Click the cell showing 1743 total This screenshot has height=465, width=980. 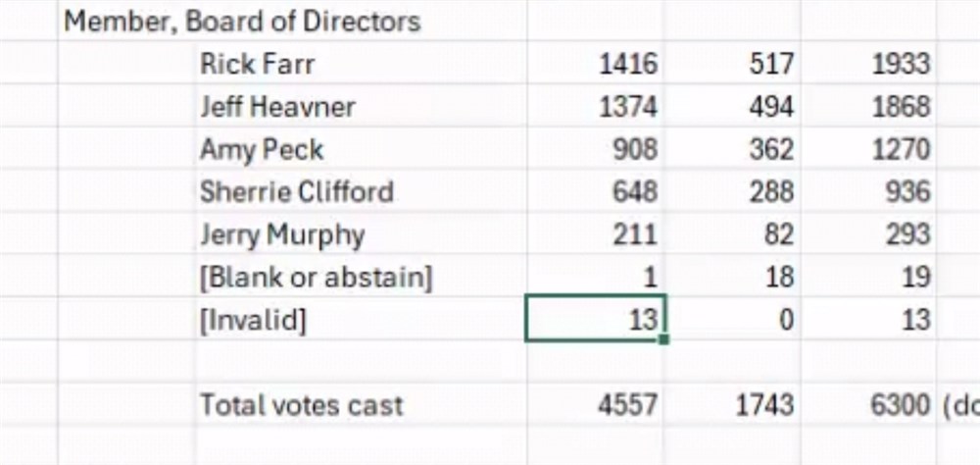[x=731, y=405]
